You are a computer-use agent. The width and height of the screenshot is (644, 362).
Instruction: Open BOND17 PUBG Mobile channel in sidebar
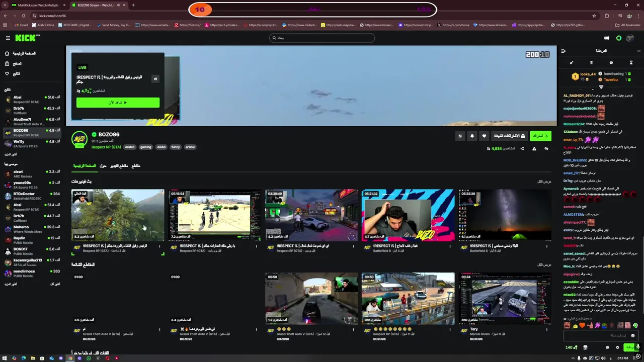tap(32, 251)
